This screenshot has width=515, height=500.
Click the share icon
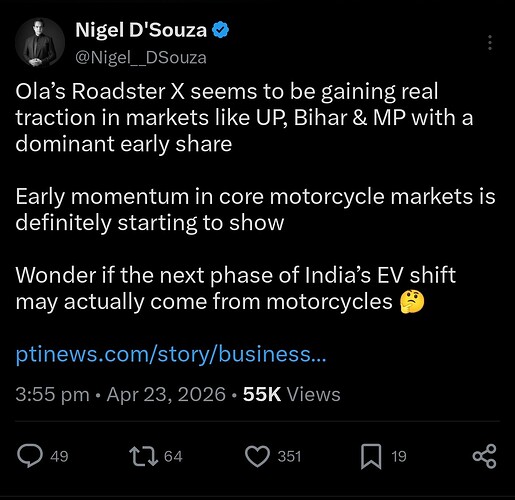tap(485, 456)
